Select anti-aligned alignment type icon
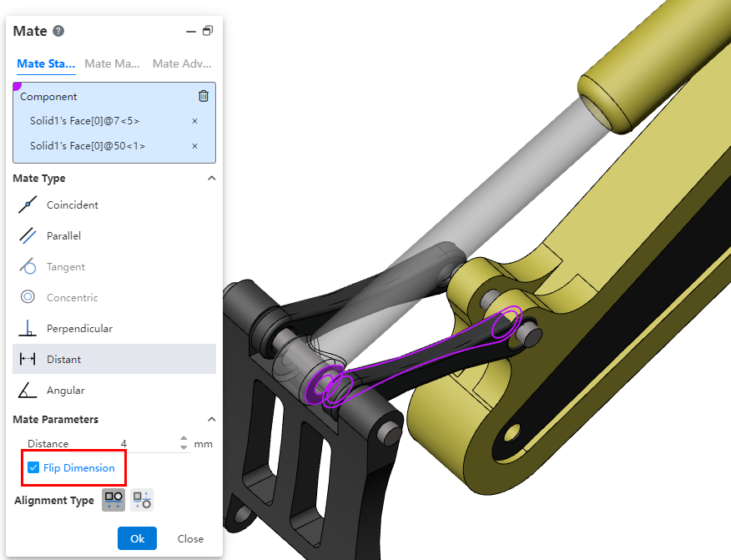Image resolution: width=731 pixels, height=560 pixels. click(142, 500)
